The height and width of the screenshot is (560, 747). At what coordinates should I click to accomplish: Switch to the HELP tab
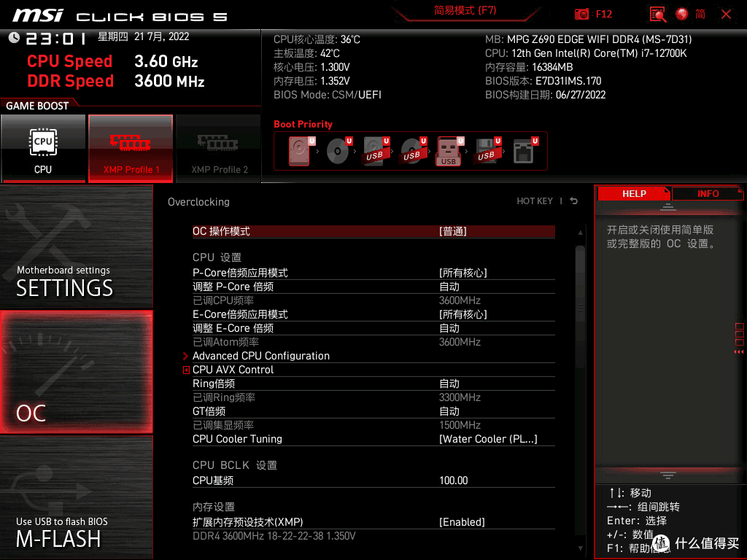634,194
